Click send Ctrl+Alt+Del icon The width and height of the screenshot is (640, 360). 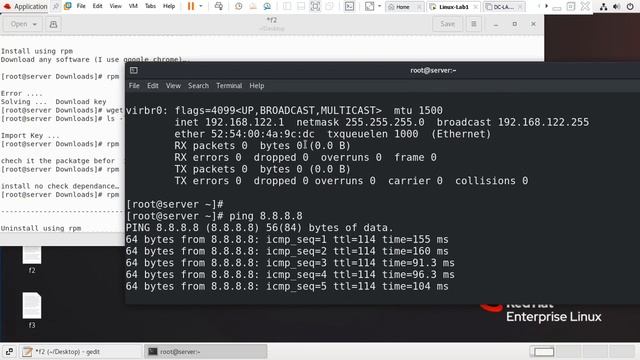[x=219, y=6]
